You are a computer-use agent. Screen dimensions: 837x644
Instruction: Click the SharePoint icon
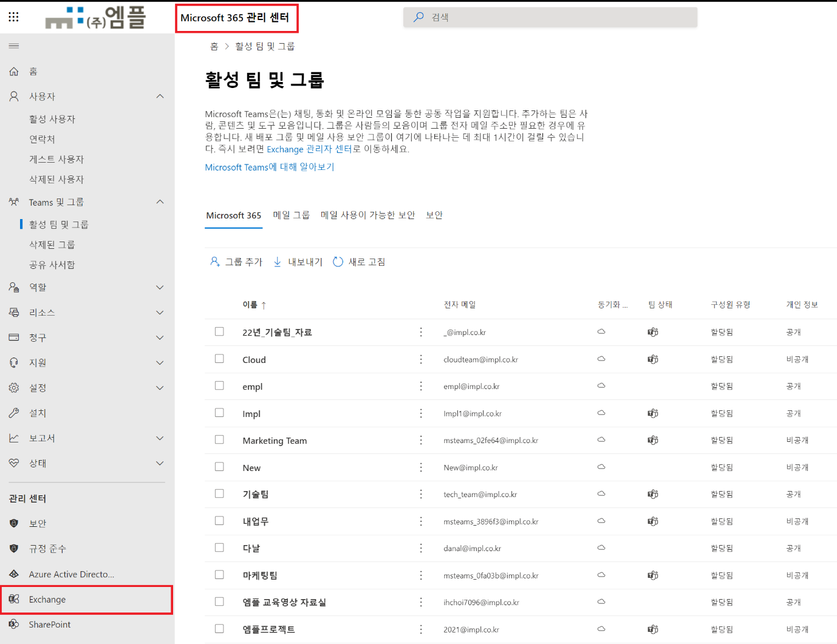(14, 625)
